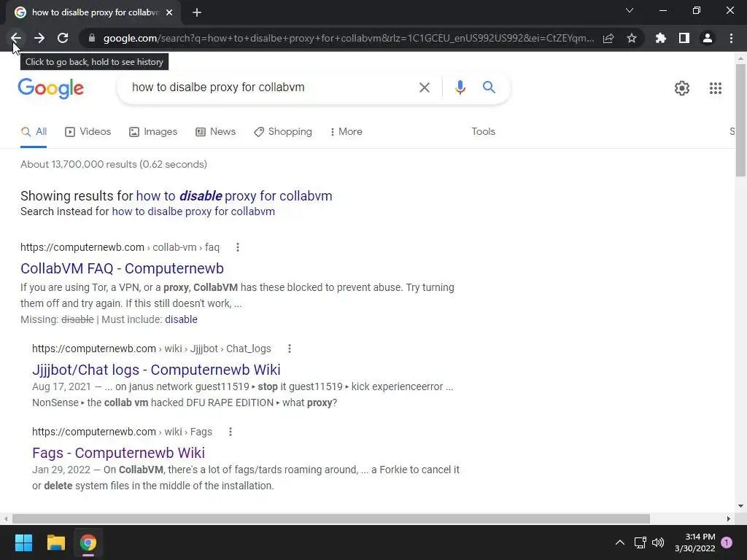Click the Chrome taskbar icon
747x560 pixels.
(88, 542)
